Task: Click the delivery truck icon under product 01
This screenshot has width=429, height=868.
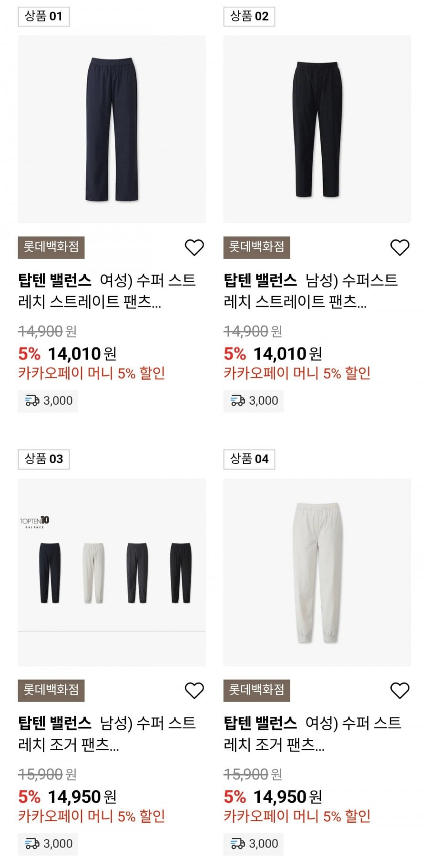Action: click(32, 401)
